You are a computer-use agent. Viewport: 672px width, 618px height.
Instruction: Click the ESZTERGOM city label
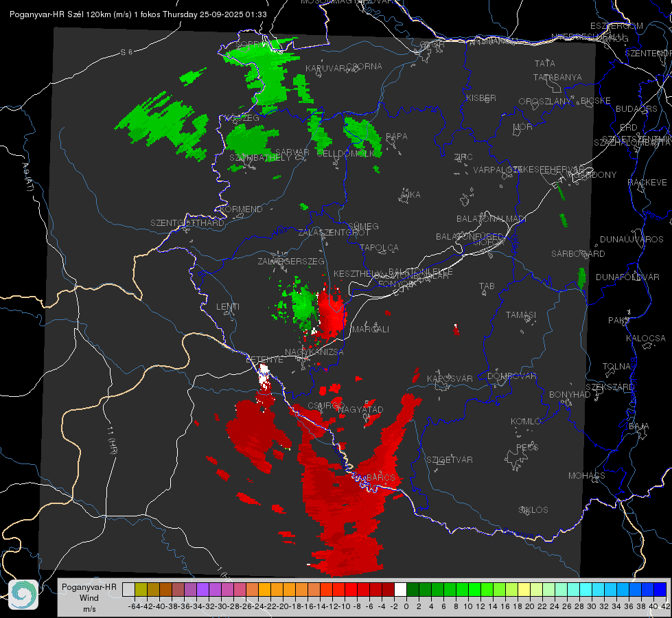(616, 26)
